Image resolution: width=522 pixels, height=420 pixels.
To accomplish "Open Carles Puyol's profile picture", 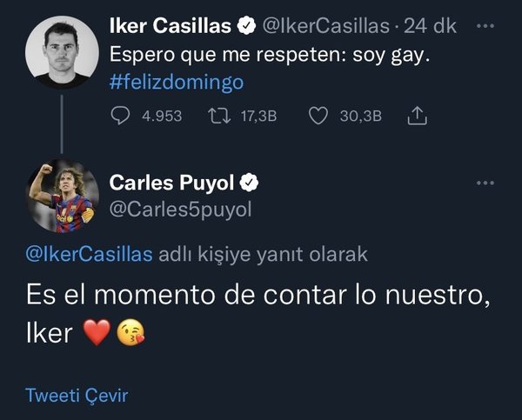I will click(61, 195).
